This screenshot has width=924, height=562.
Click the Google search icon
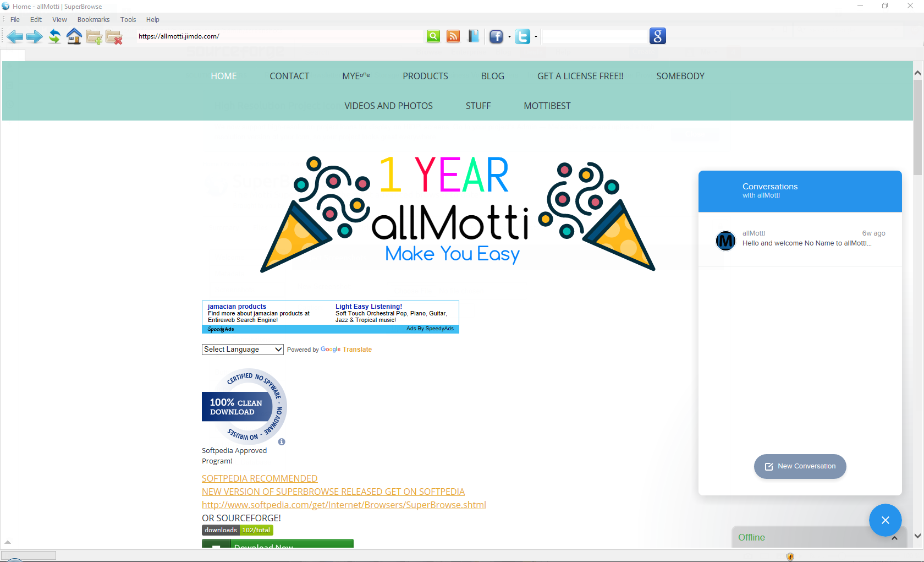point(658,36)
